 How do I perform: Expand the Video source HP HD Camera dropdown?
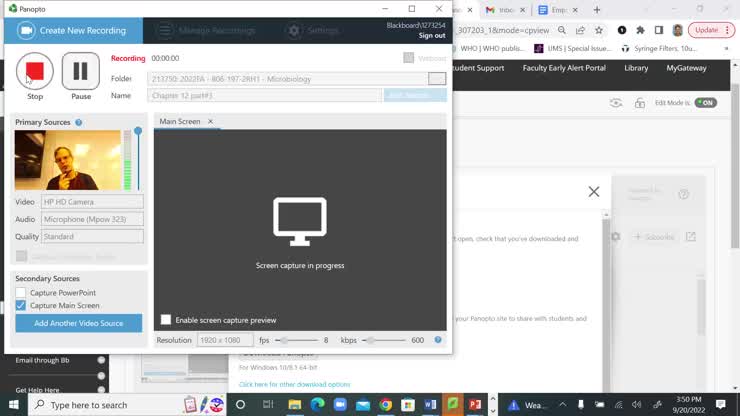pyautogui.click(x=92, y=202)
